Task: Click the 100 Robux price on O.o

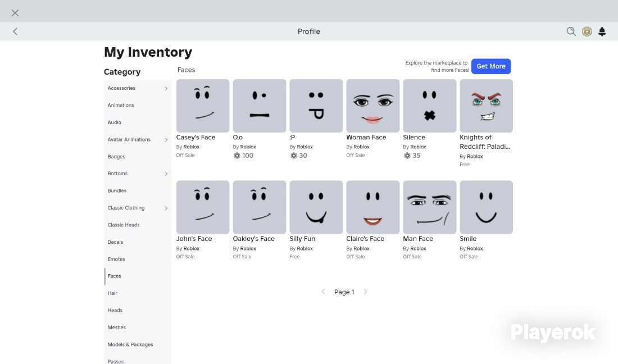Action: [x=244, y=156]
